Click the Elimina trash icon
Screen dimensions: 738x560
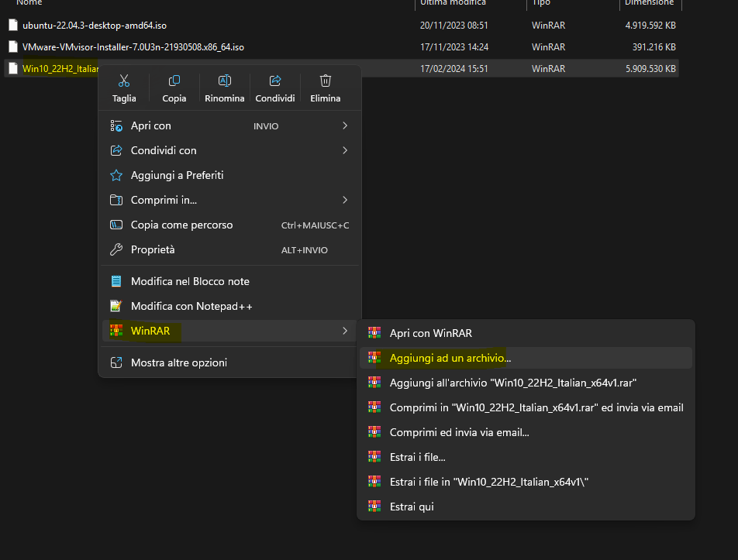click(326, 81)
